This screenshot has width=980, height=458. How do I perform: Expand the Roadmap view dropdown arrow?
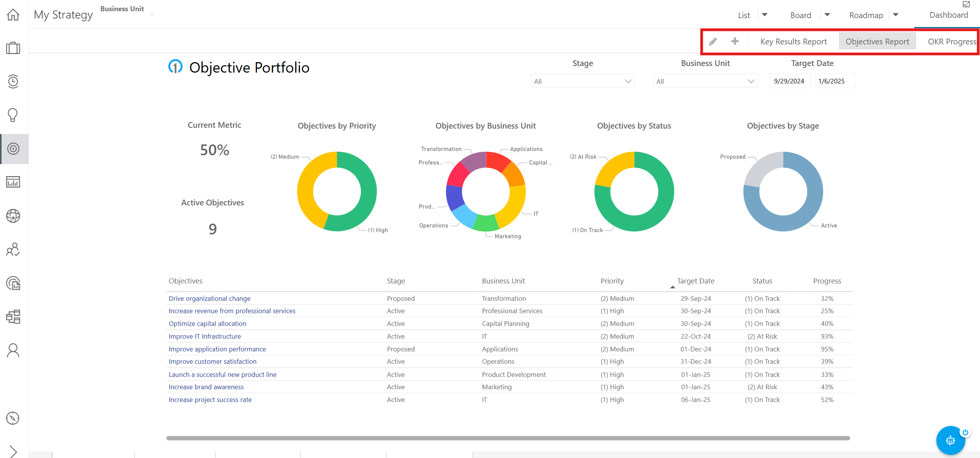point(895,15)
